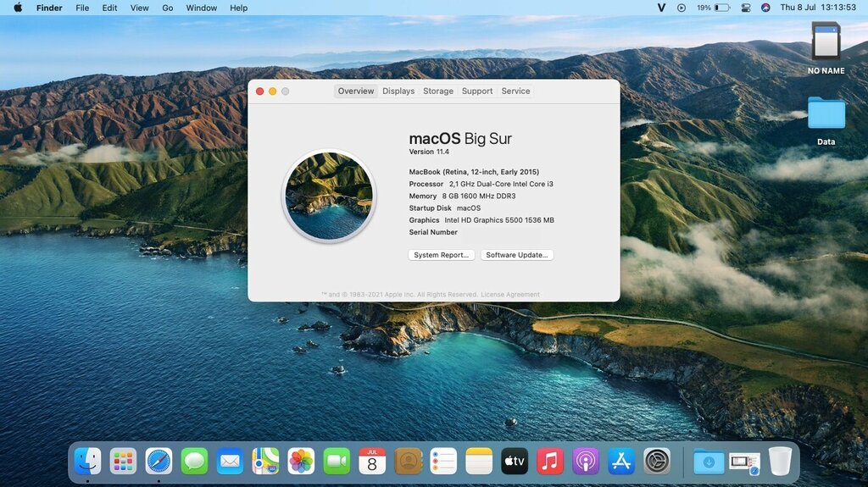This screenshot has width=868, height=487.
Task: Show the battery status dropdown
Action: tap(721, 8)
